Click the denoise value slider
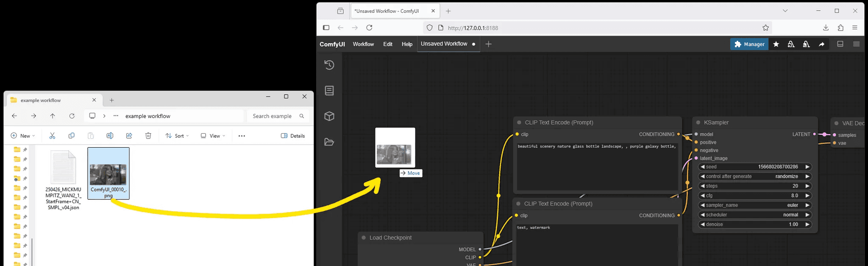 tap(755, 224)
